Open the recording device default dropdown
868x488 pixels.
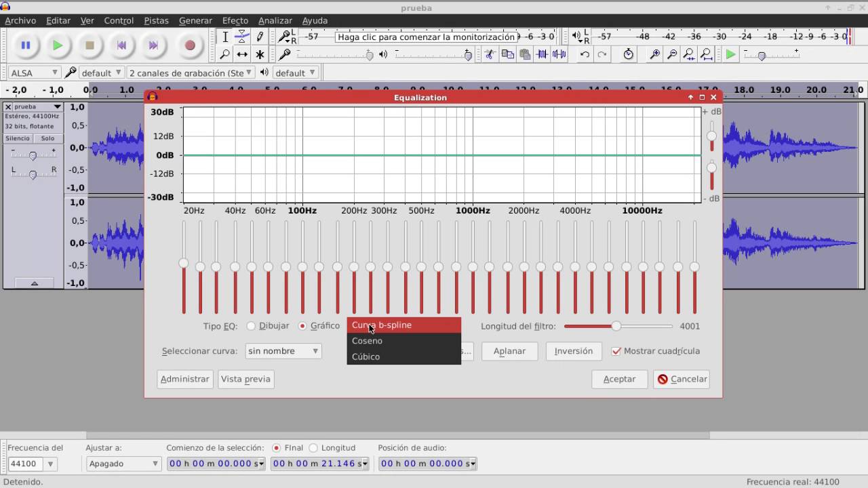coord(101,73)
